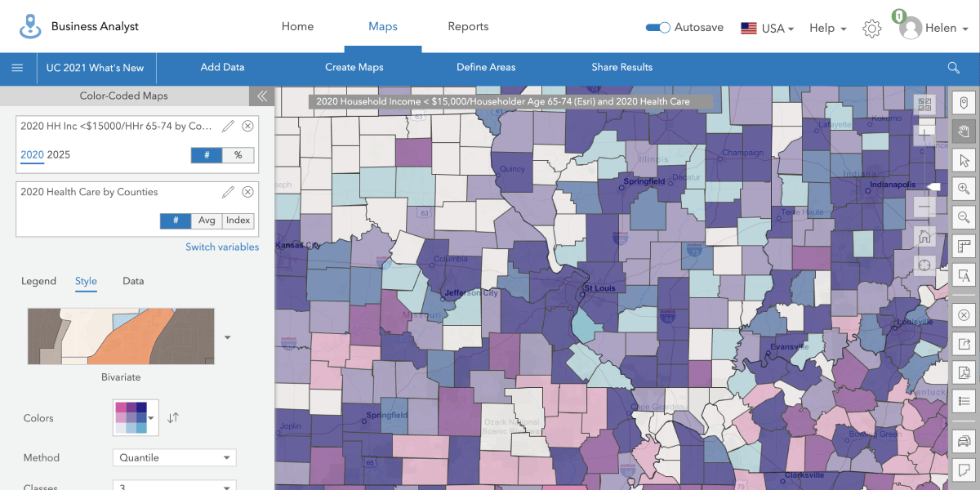Open the export to PDF icon on right toolbar
Image resolution: width=980 pixels, height=490 pixels.
coord(964,372)
